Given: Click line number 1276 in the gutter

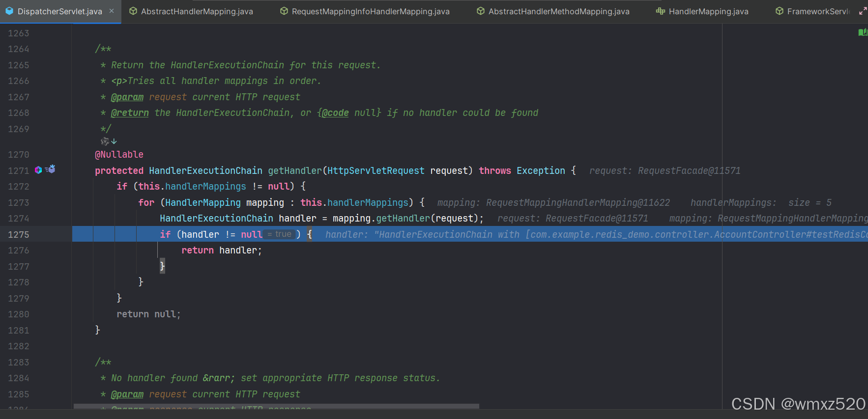Looking at the screenshot, I should (x=18, y=251).
